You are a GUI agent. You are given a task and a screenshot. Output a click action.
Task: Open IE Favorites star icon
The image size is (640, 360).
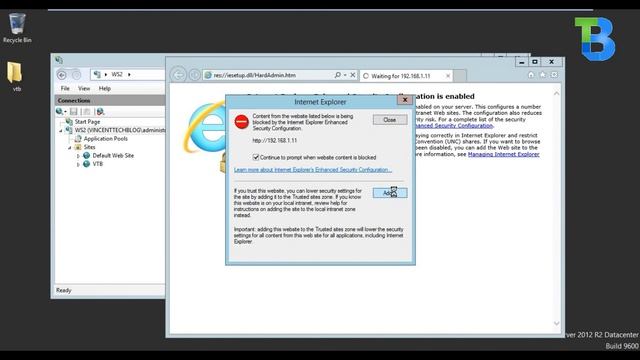point(542,75)
